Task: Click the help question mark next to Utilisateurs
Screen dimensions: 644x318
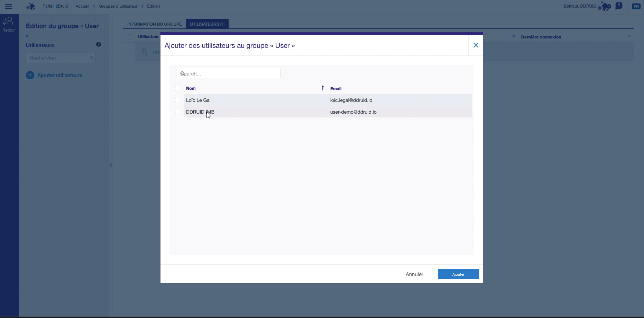Action: click(99, 44)
